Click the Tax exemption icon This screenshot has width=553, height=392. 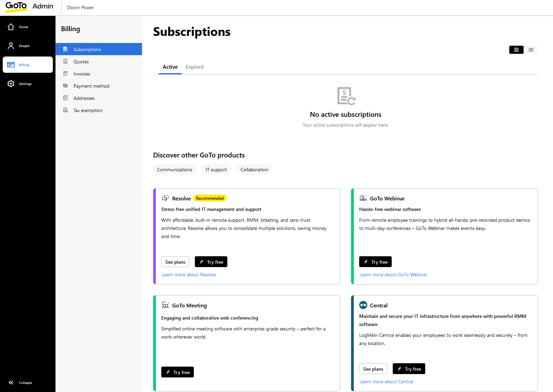coord(66,110)
